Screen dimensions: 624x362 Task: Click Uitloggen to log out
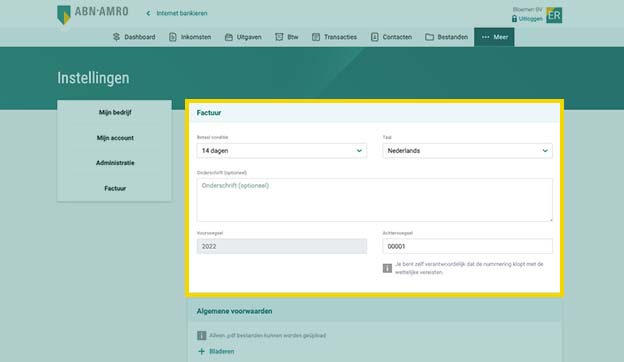point(530,19)
